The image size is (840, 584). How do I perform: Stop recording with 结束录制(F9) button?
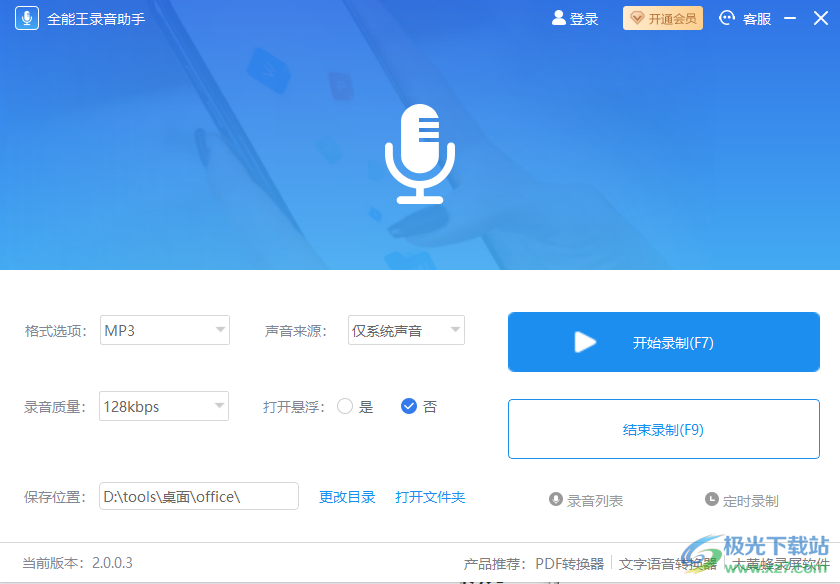pyautogui.click(x=663, y=429)
